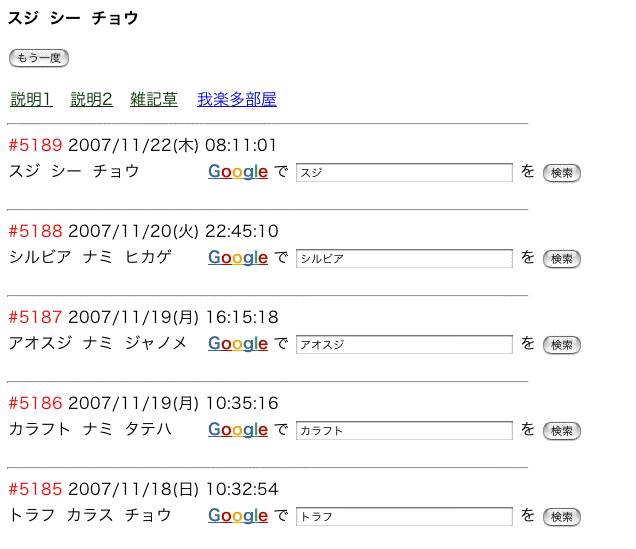Focus the search field containing シルビア

[x=404, y=259]
